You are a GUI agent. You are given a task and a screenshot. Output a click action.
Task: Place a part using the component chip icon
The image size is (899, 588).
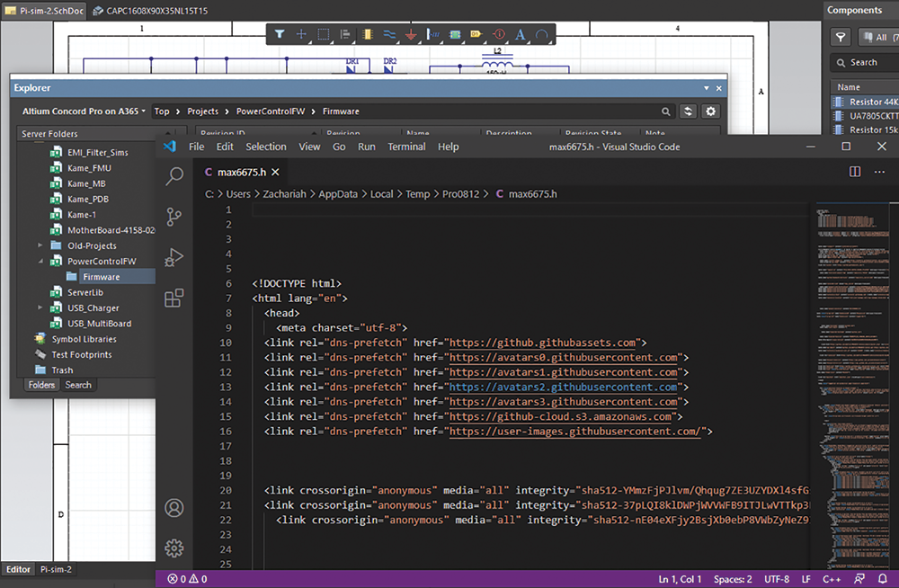click(368, 34)
